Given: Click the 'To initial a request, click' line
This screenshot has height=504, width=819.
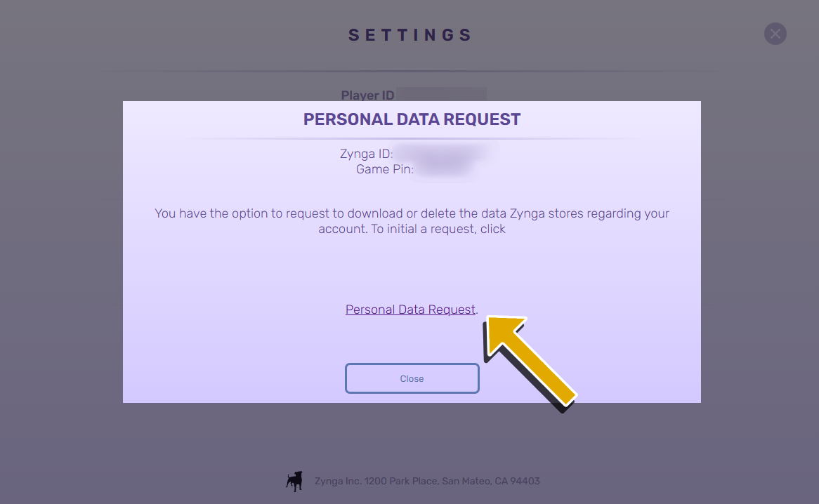Looking at the screenshot, I should [412, 229].
